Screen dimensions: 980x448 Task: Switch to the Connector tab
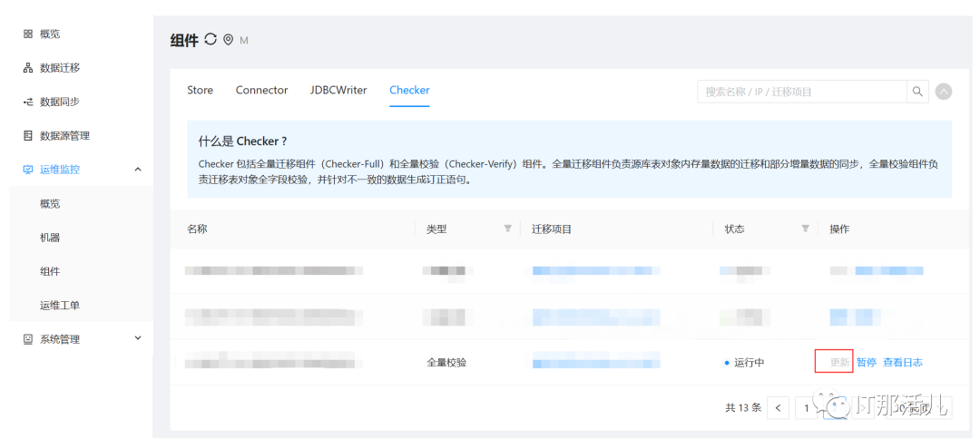coord(262,90)
